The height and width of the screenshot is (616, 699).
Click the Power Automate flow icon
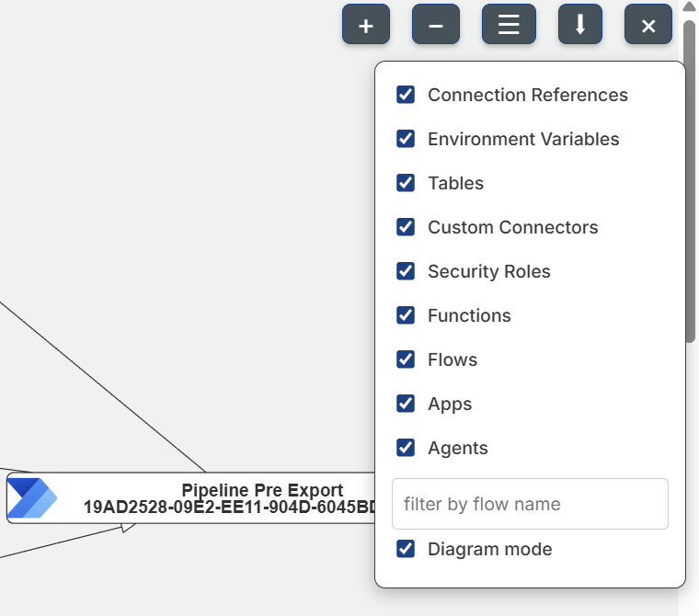(32, 498)
